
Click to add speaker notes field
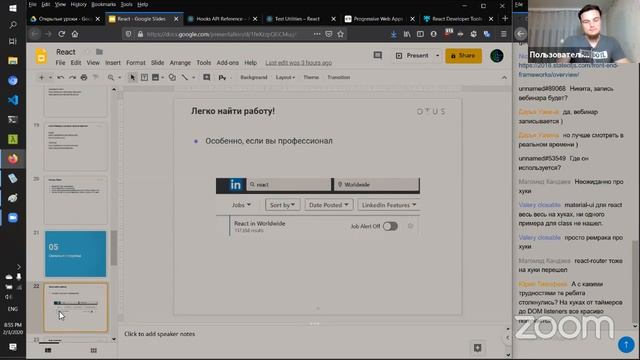(160, 334)
